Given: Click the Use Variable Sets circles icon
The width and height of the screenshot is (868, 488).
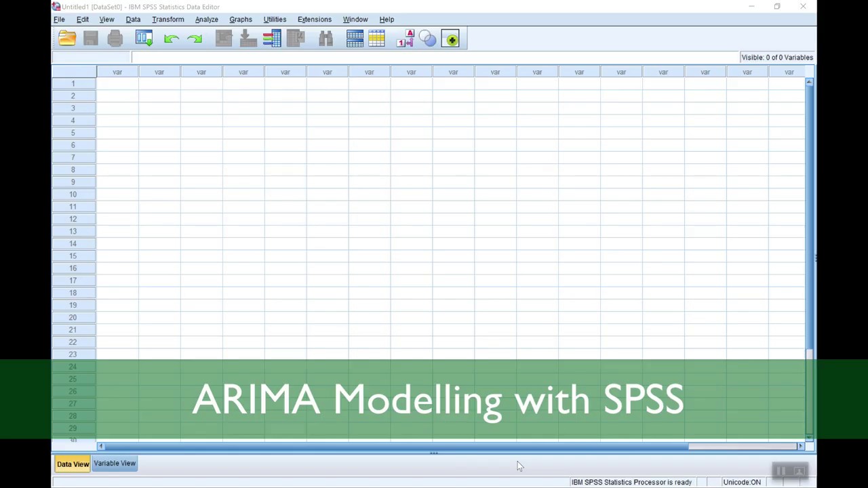Looking at the screenshot, I should [x=428, y=39].
